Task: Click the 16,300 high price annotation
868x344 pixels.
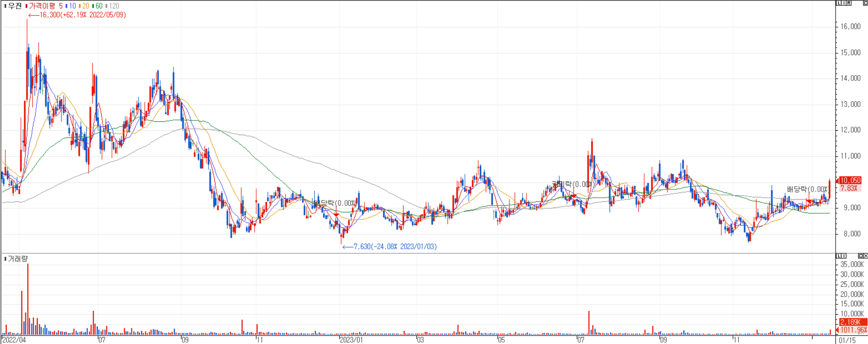Action: 77,15
